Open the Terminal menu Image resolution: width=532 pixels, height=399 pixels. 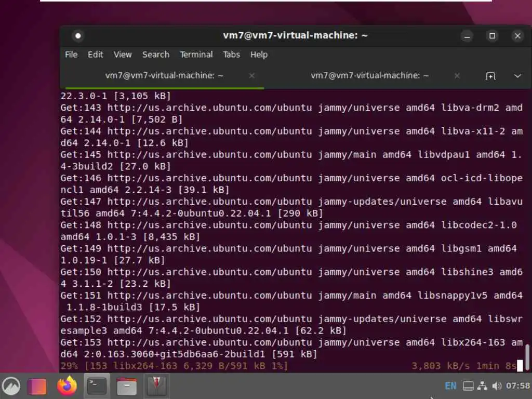[x=196, y=55]
